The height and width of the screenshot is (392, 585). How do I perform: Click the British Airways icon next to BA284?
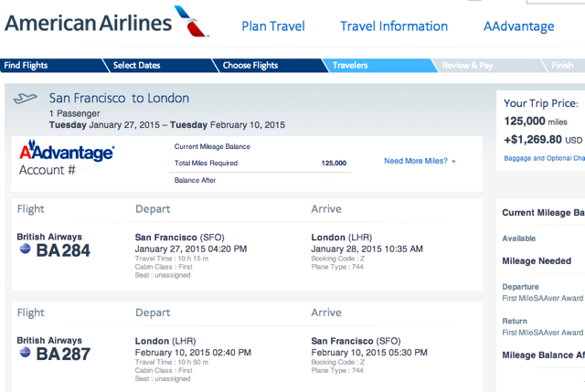click(25, 249)
